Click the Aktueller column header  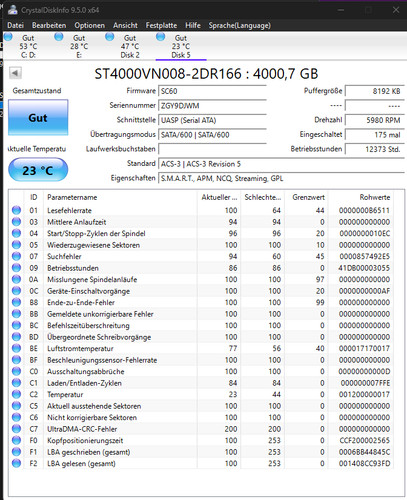point(219,197)
